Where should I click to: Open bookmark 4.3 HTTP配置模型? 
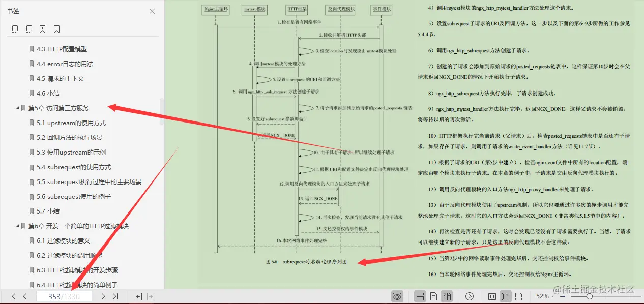[x=62, y=49]
